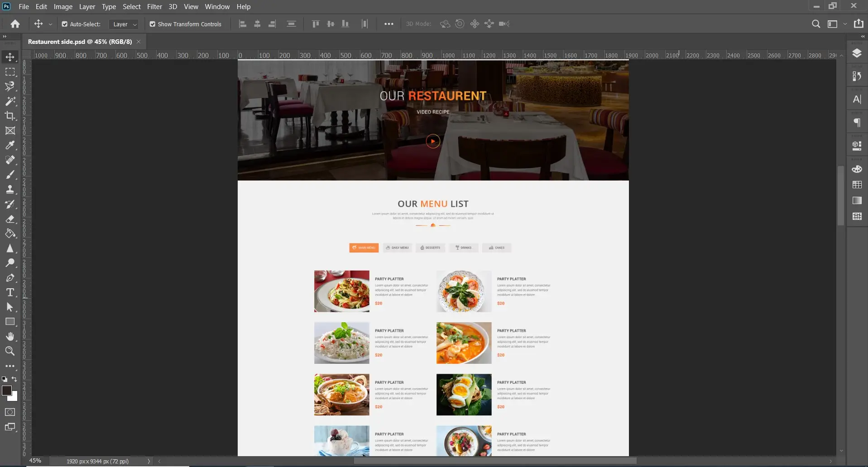Select the Brush tool
Screen dimensions: 868x467
click(10, 175)
